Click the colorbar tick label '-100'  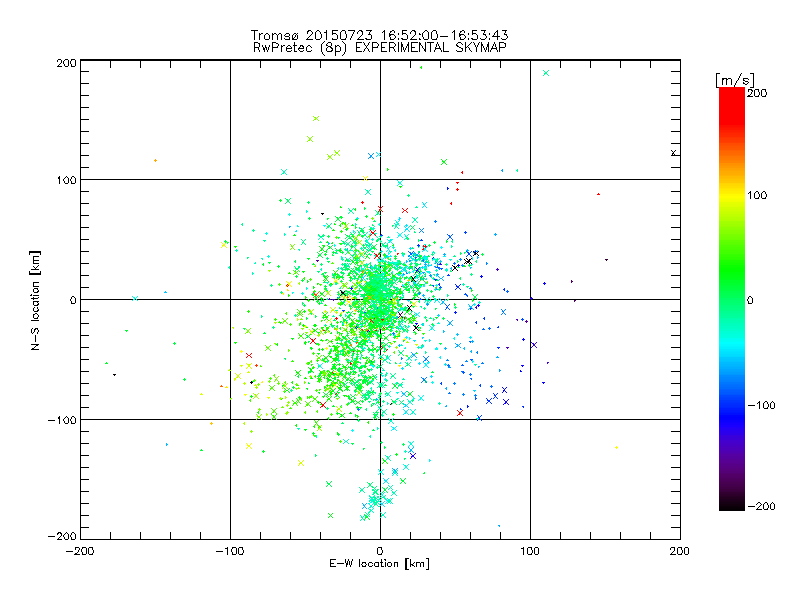761,406
